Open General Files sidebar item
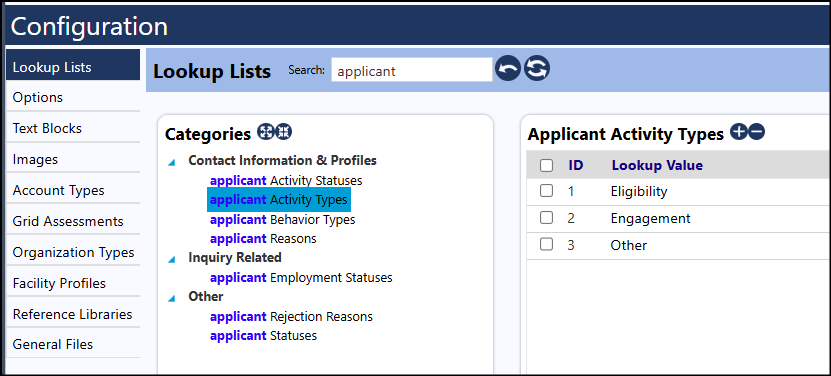 tap(73, 345)
